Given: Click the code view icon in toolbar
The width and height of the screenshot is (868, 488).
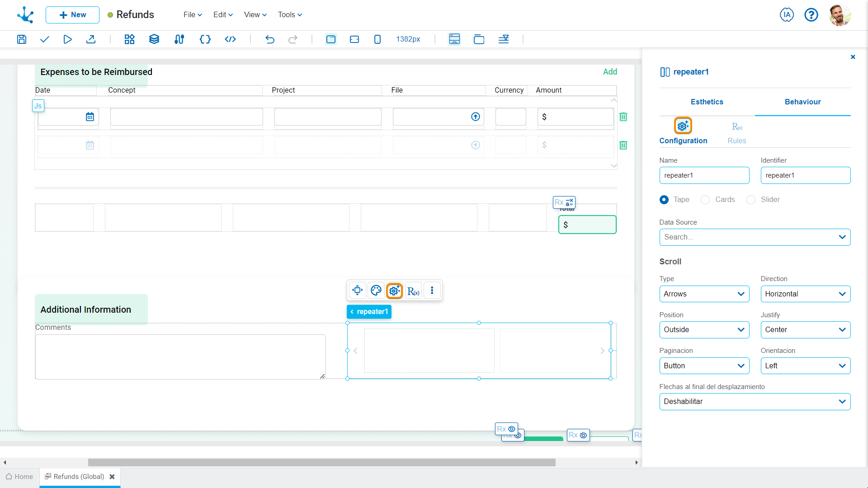Looking at the screenshot, I should pos(230,39).
